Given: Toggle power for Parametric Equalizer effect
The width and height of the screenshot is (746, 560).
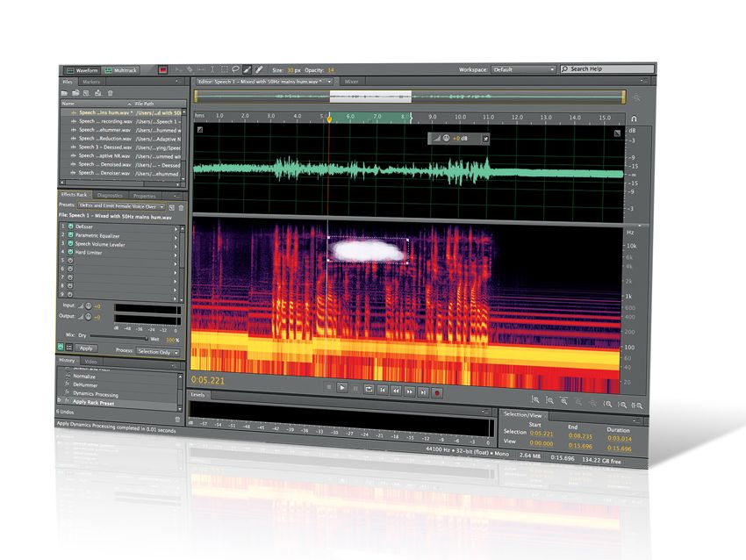Looking at the screenshot, I should [x=70, y=235].
